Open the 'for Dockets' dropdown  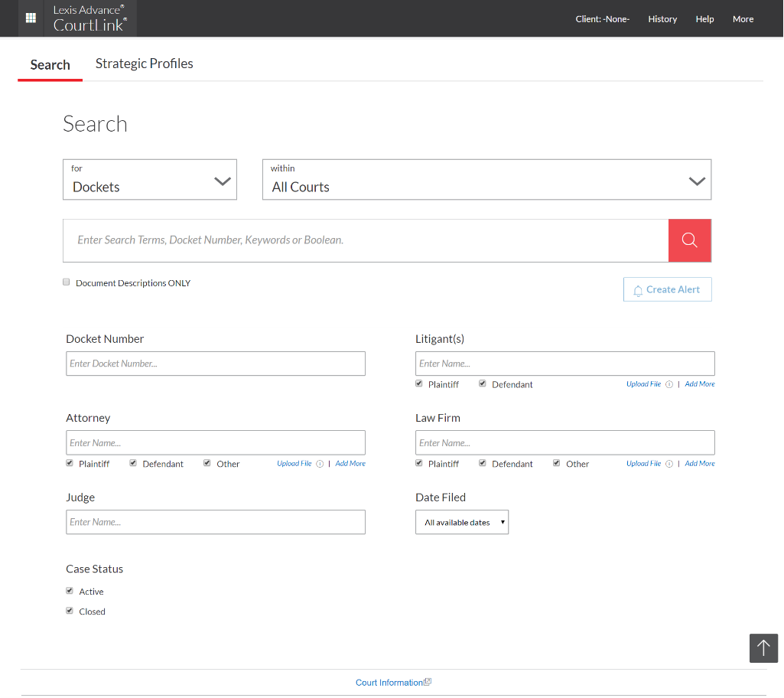pos(149,180)
